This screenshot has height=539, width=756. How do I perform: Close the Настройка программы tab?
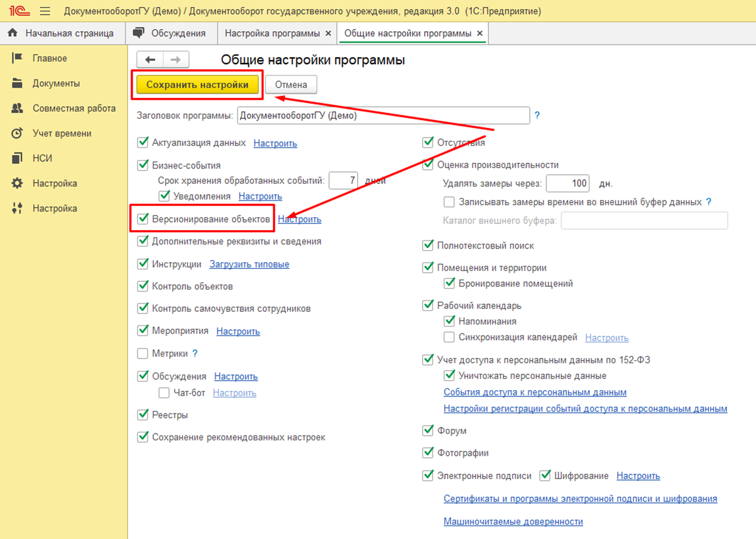point(328,33)
